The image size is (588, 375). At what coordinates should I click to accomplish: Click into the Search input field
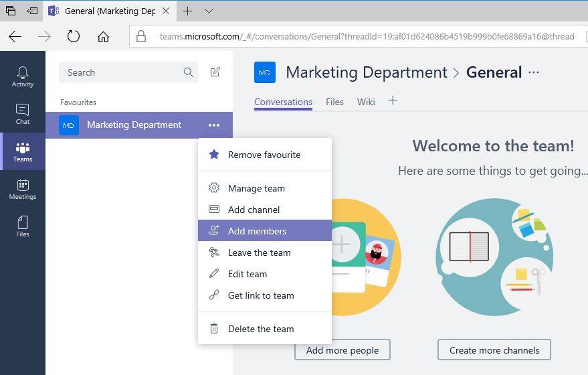128,72
